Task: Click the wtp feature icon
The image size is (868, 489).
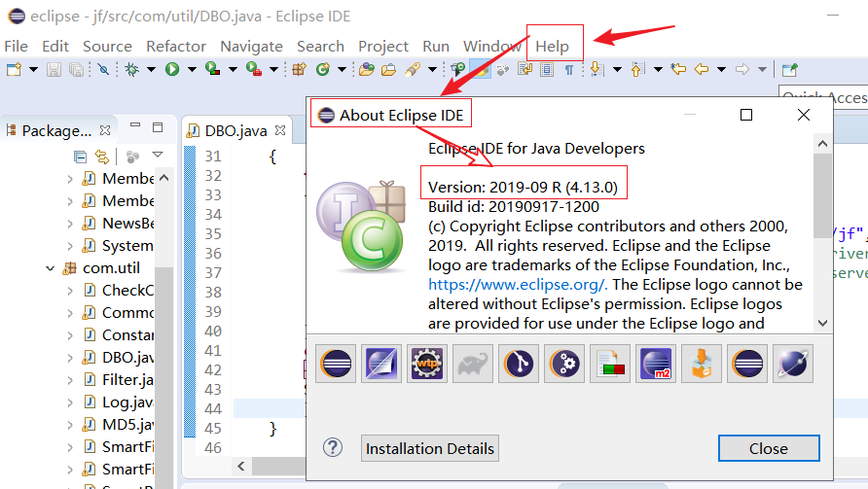Action: point(427,364)
